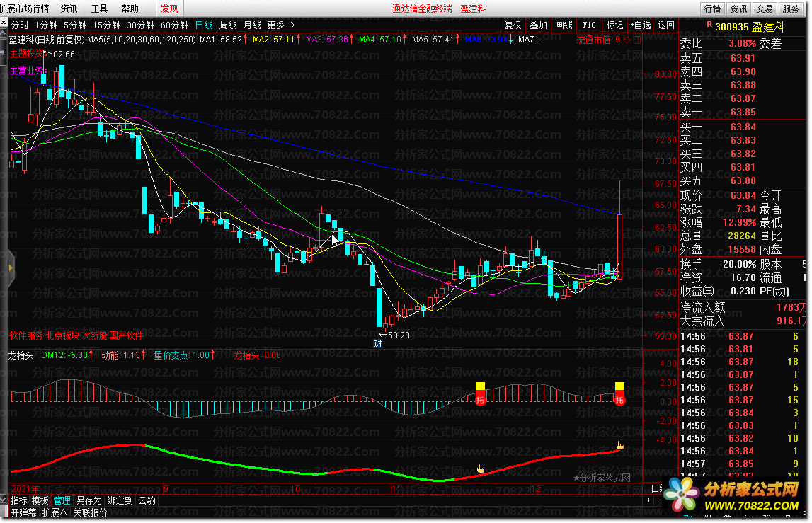Click the stock title 300935 盈建科
The width and height of the screenshot is (812, 523).
point(750,27)
